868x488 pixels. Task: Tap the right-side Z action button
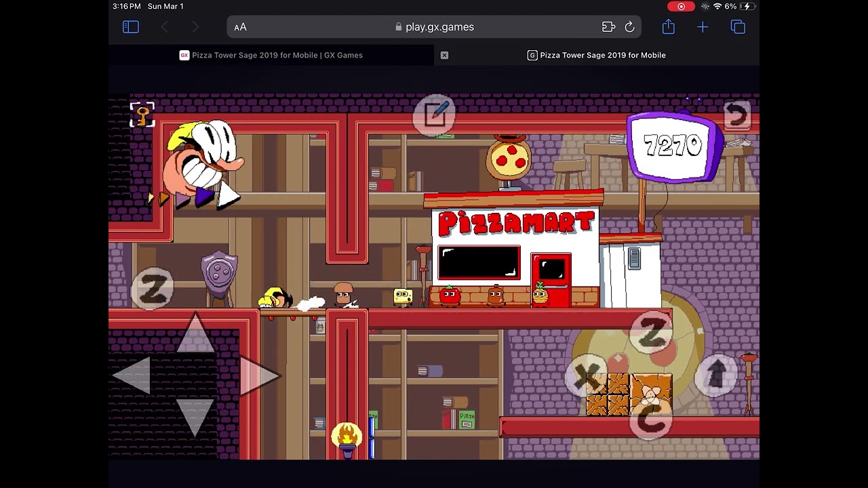point(651,331)
